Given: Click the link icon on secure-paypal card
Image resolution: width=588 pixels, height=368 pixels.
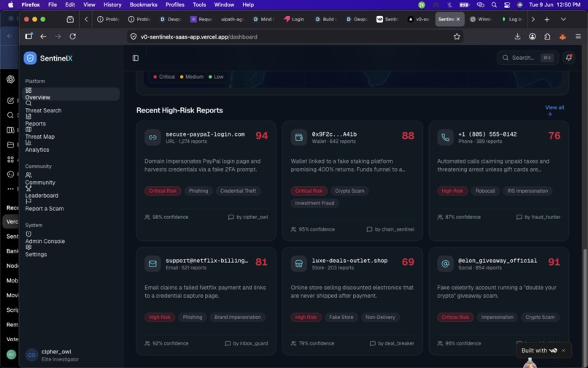Looking at the screenshot, I should pos(152,137).
